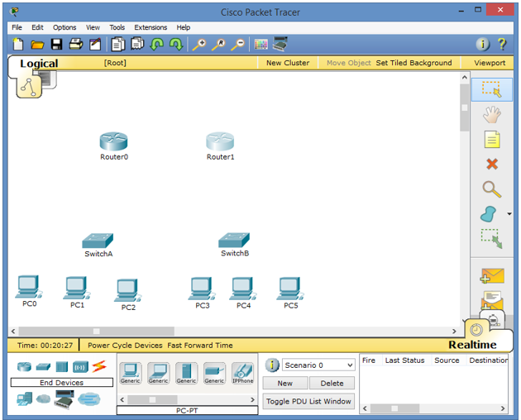Click Power Cycle Devices
Image resolution: width=521 pixels, height=420 pixels.
(125, 346)
